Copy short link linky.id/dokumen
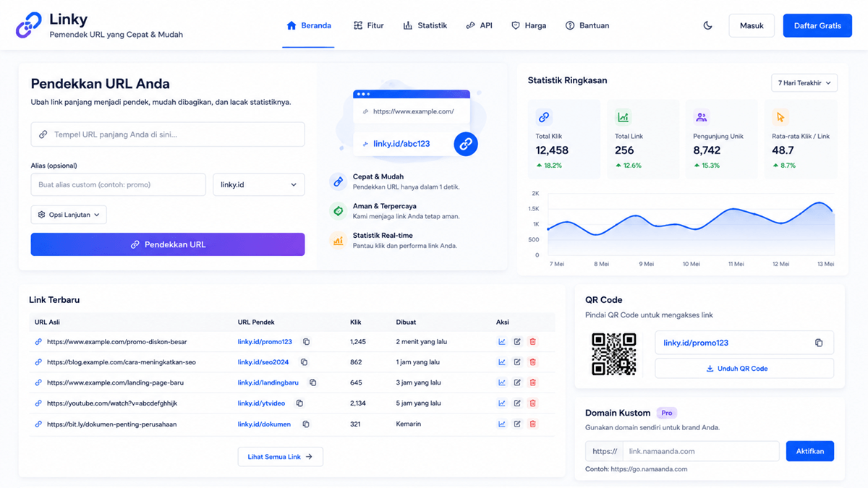Viewport: 868px width, 488px height. [305, 424]
